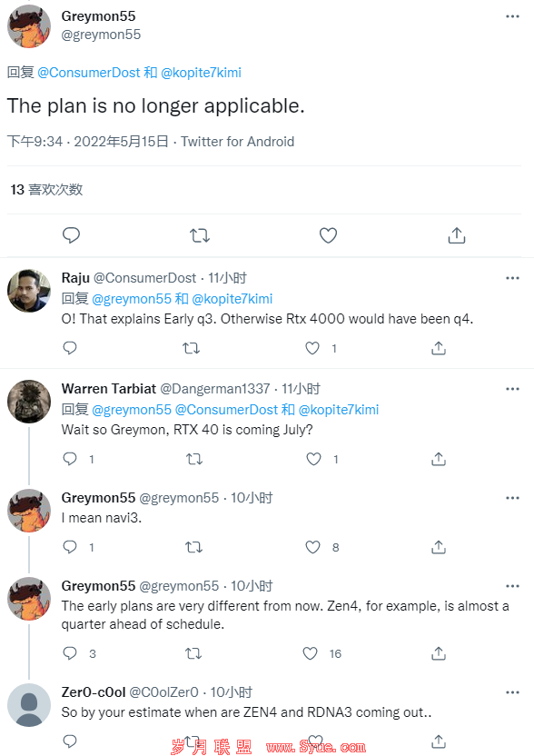Reply to Warren Tarbiat's RTX 40 question
534x756 pixels.
tap(70, 459)
